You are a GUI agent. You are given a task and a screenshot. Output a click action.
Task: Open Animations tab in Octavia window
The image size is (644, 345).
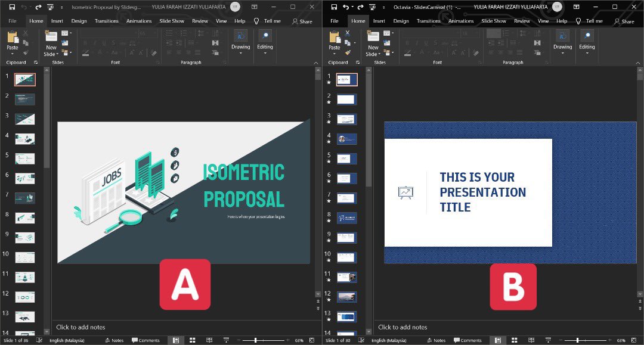click(461, 21)
